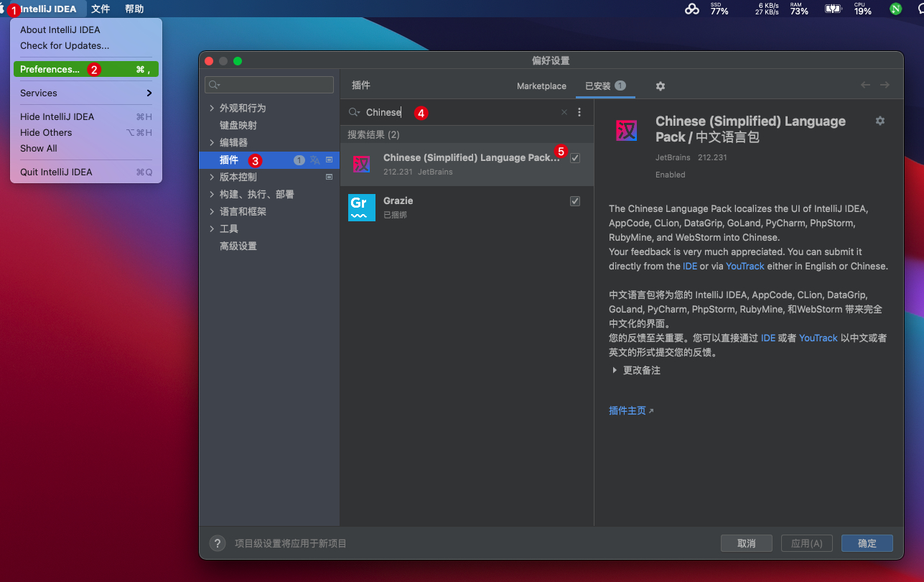The image size is (924, 582).
Task: Select Preferences... from the IntelliJ IDEA menu
Action: tap(50, 70)
